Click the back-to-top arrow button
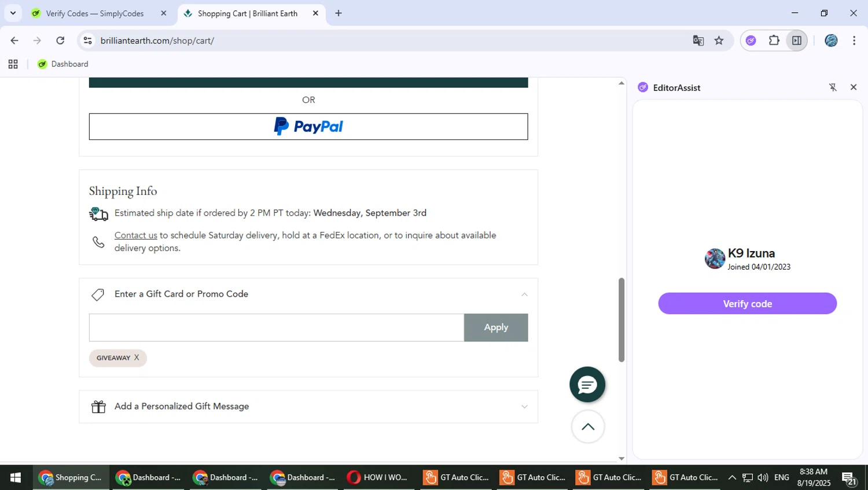868x490 pixels. point(588,427)
